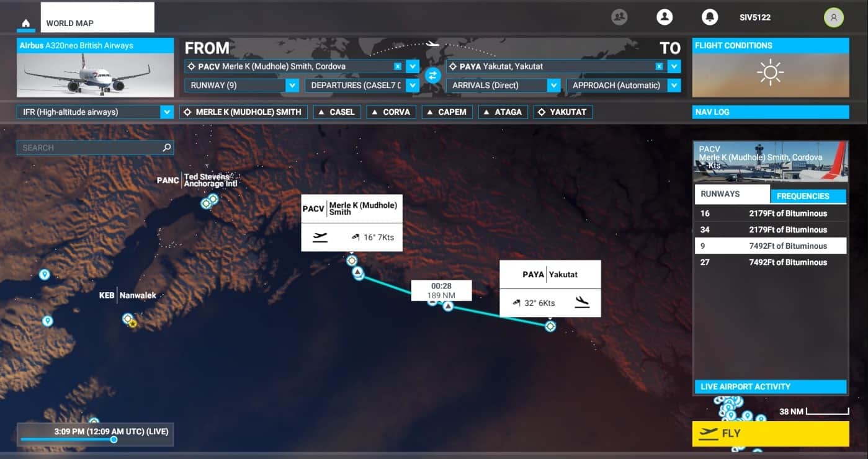Expand the APPROACH (Automatic) dropdown
Image resolution: width=868 pixels, height=459 pixels.
pyautogui.click(x=674, y=86)
